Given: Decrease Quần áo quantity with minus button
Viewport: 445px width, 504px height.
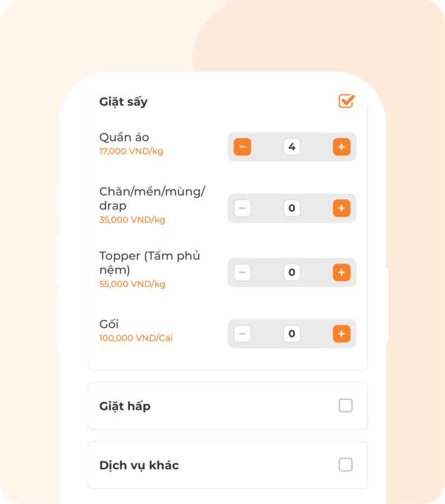Looking at the screenshot, I should (x=242, y=147).
